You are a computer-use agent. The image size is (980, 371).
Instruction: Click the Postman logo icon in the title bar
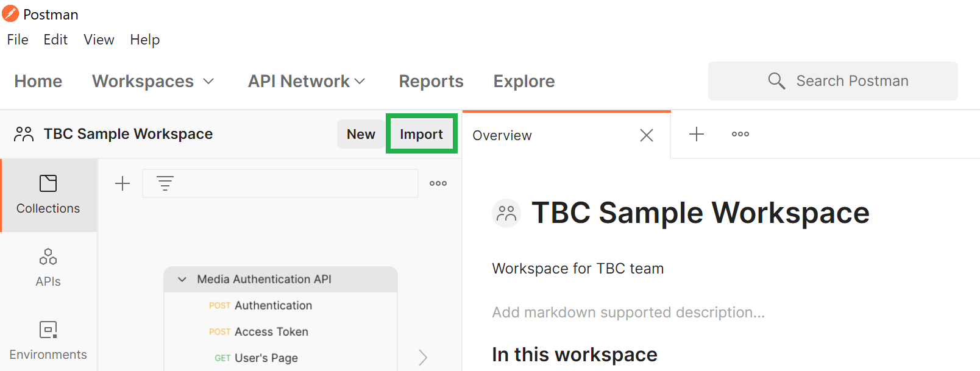[x=10, y=13]
